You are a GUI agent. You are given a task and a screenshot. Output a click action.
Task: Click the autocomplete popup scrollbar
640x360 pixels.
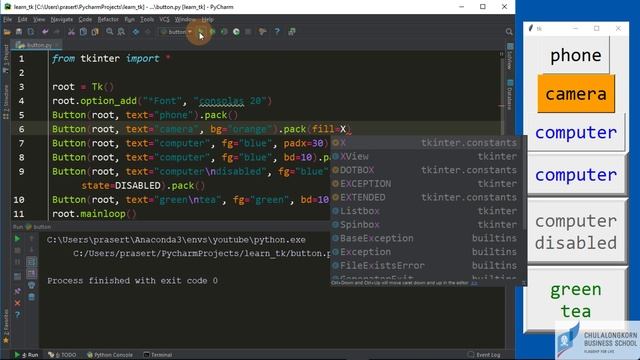point(524,184)
